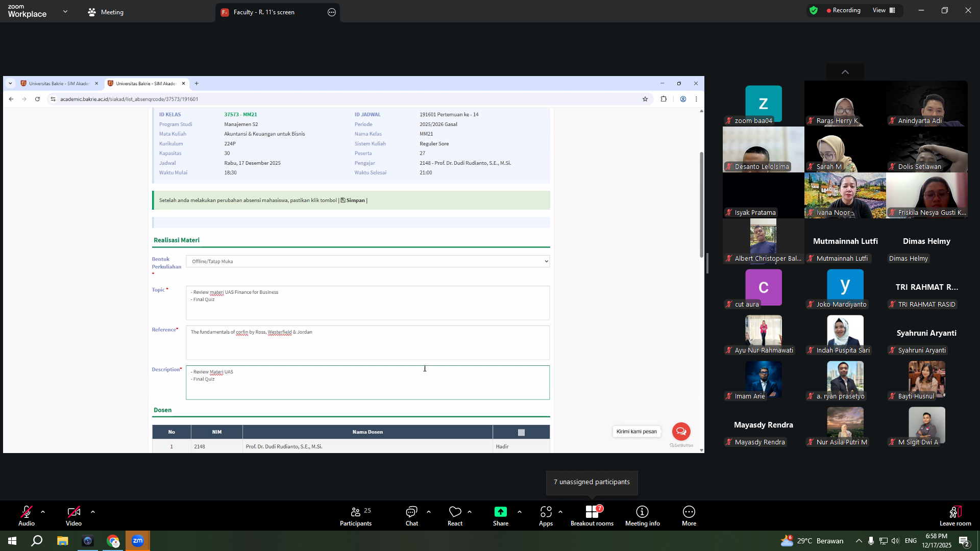Click the Recording indicator
The image size is (980, 551).
(x=843, y=10)
